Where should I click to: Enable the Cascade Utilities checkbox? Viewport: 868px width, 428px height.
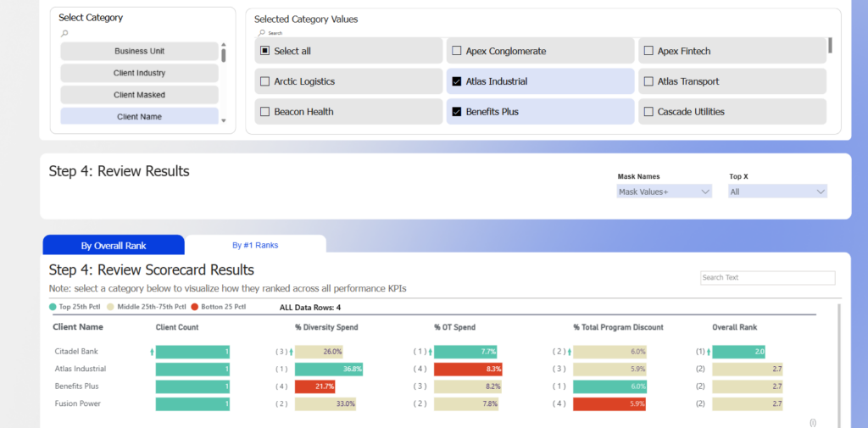coord(648,112)
